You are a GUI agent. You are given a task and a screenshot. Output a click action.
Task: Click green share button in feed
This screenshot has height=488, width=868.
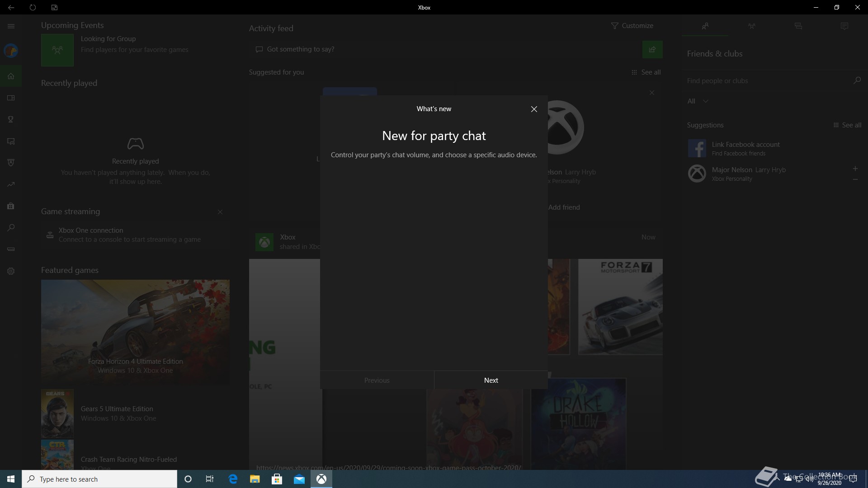click(652, 49)
